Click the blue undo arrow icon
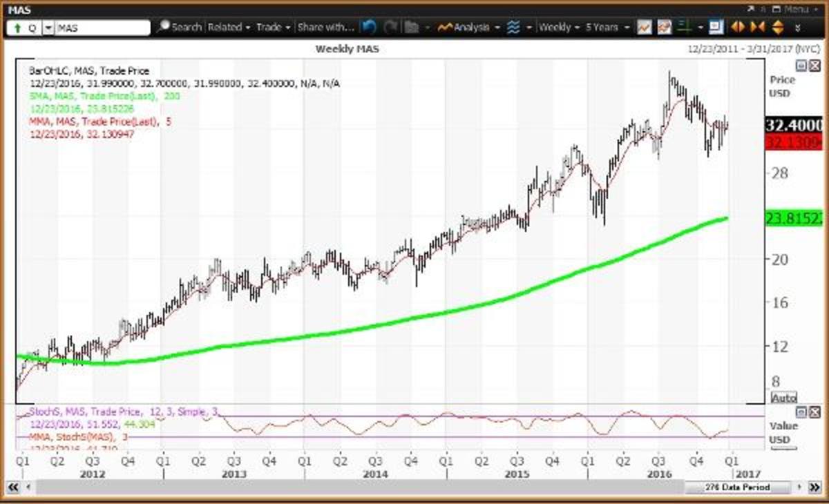 pyautogui.click(x=369, y=28)
